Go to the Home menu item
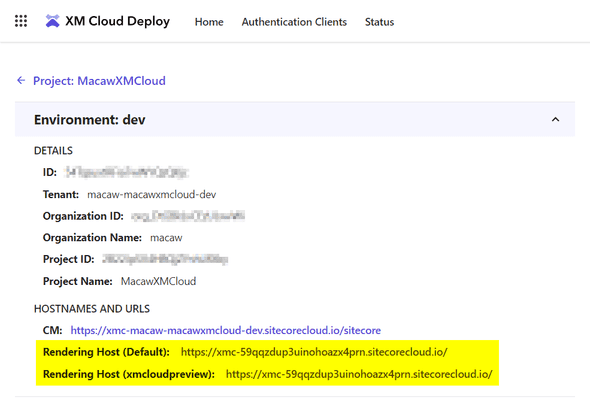Viewport: 590px width, 404px height. point(209,22)
